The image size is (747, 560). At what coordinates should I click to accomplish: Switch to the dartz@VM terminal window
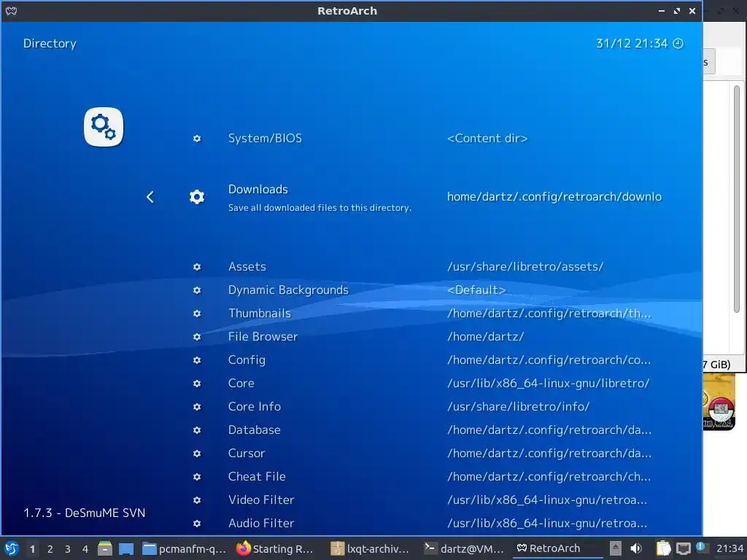tap(463, 549)
